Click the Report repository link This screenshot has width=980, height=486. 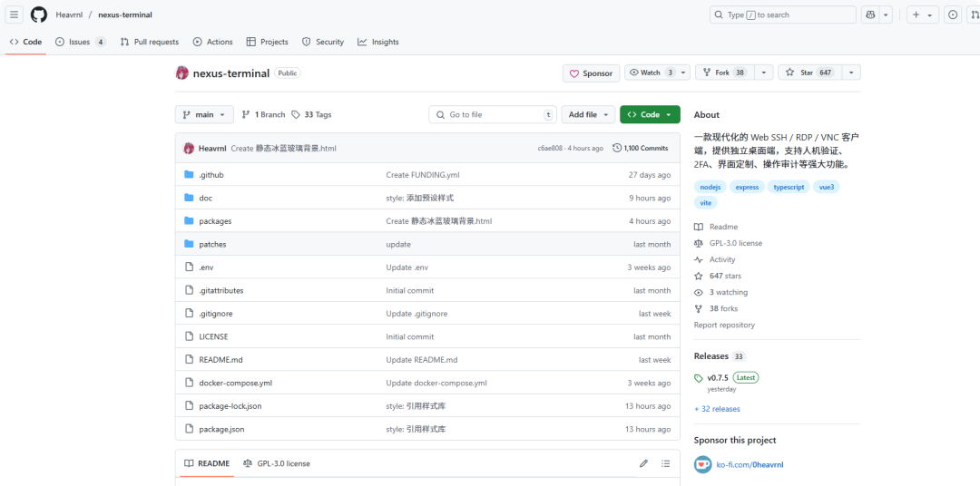point(724,325)
